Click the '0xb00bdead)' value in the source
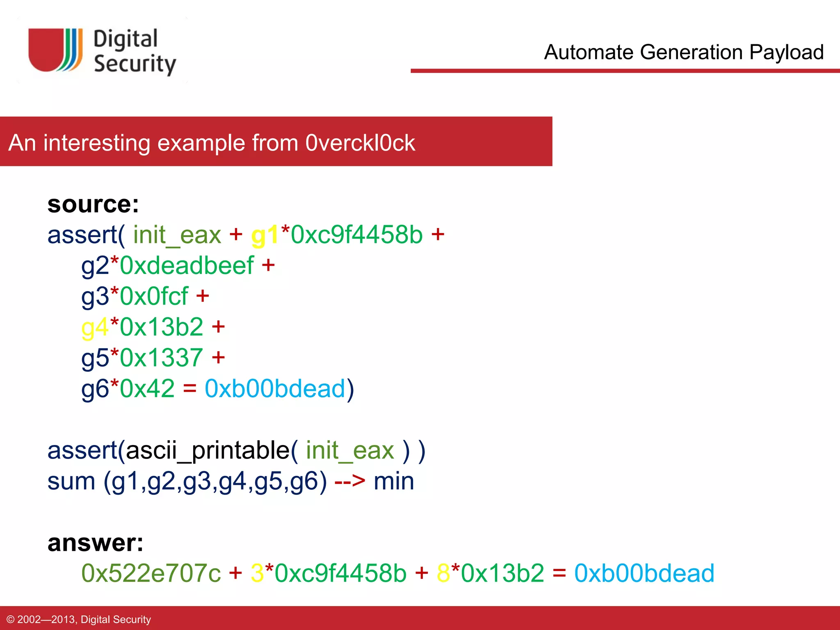 pyautogui.click(x=279, y=389)
